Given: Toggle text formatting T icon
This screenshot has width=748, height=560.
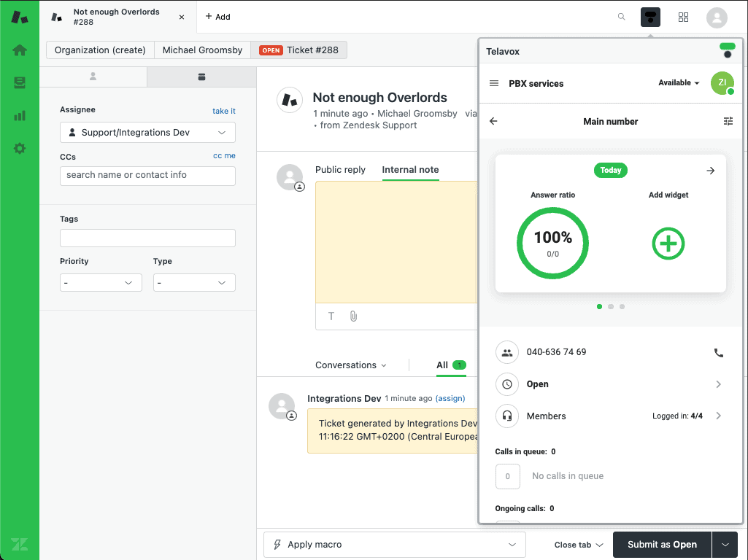Looking at the screenshot, I should [331, 316].
